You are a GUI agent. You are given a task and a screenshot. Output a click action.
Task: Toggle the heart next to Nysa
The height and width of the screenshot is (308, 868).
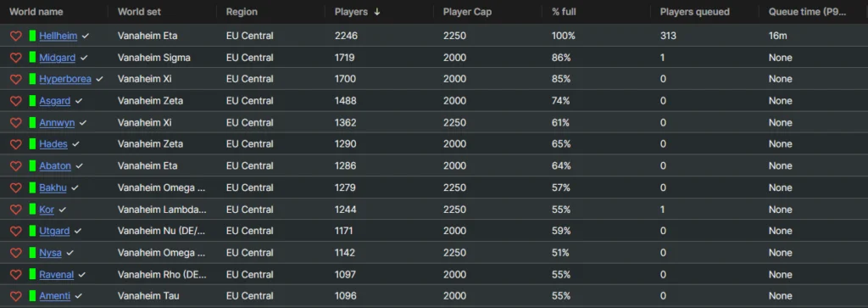15,253
